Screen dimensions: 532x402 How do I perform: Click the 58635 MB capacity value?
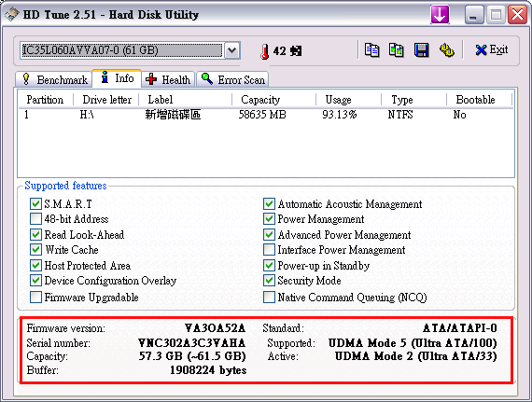point(262,115)
